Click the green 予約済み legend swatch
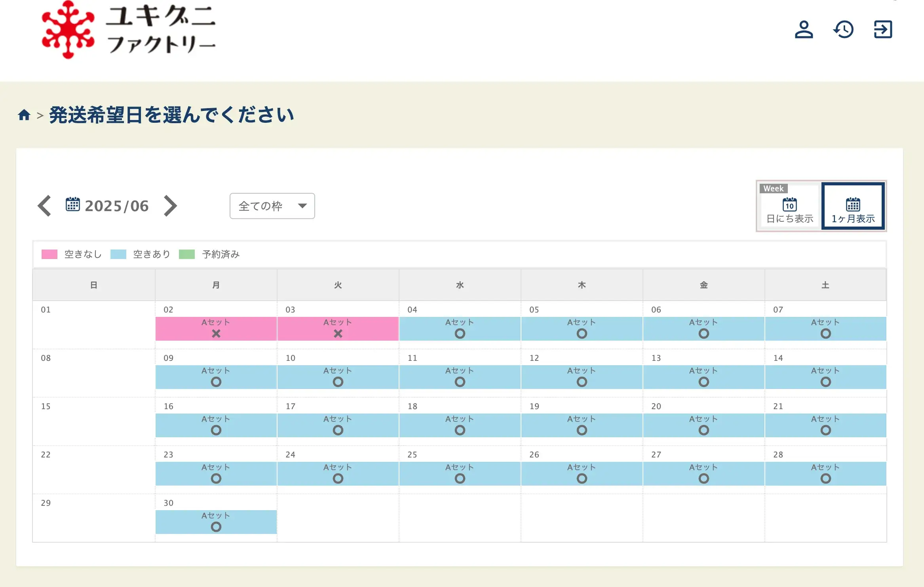The height and width of the screenshot is (587, 924). coord(187,254)
